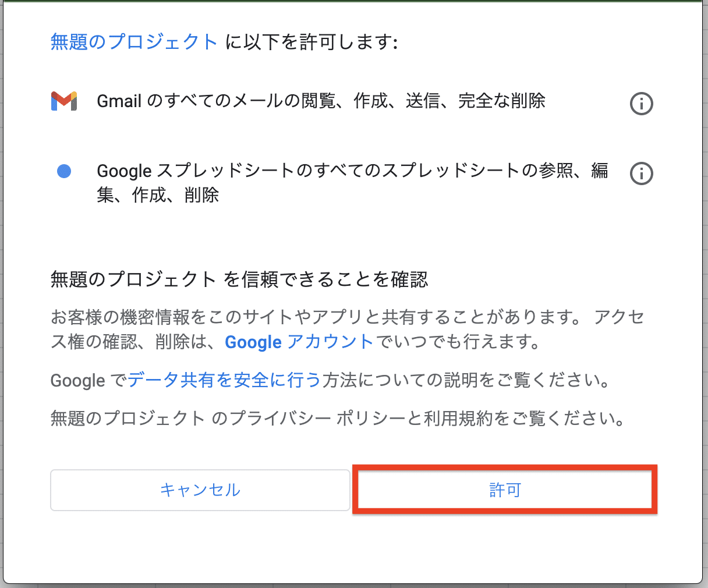Click 無題のプロジェクト in the privacy policy line
Image resolution: width=708 pixels, height=588 pixels.
128,418
